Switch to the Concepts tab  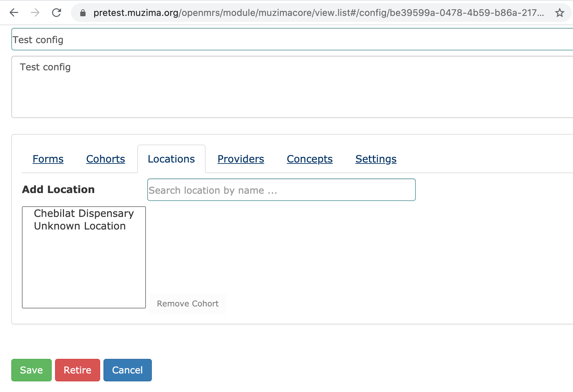(x=310, y=159)
